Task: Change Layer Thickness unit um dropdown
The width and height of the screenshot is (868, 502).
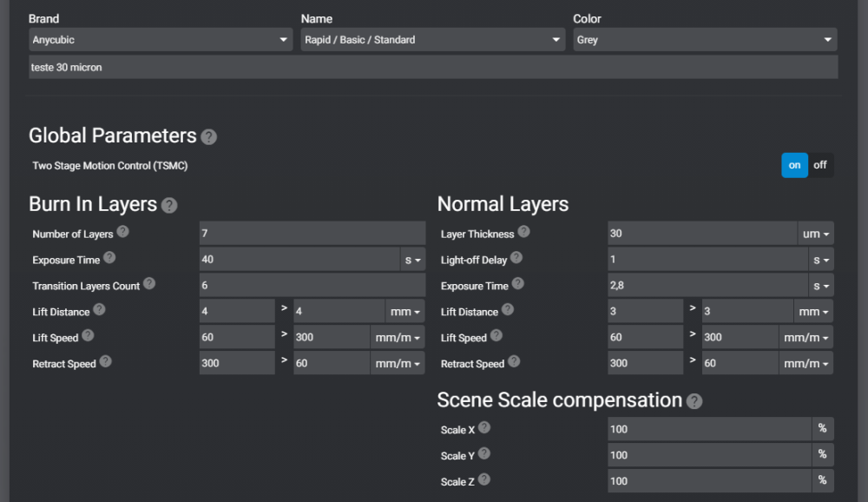Action: tap(816, 234)
